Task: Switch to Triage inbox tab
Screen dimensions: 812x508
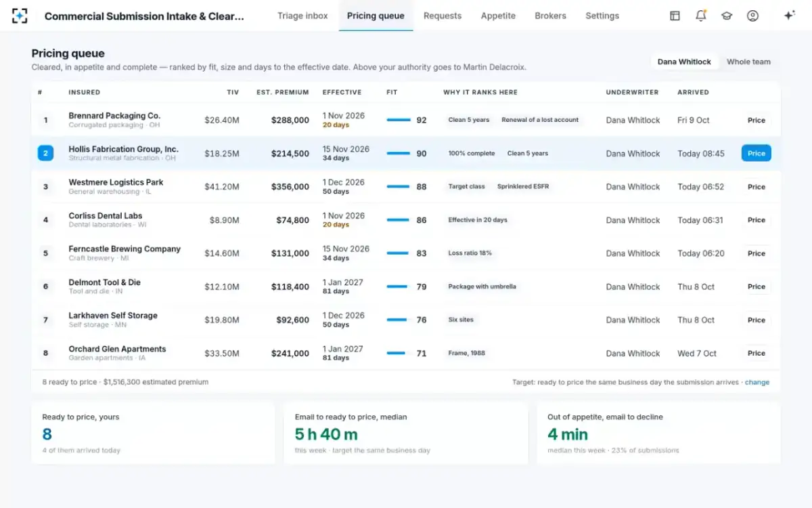Action: pos(302,16)
